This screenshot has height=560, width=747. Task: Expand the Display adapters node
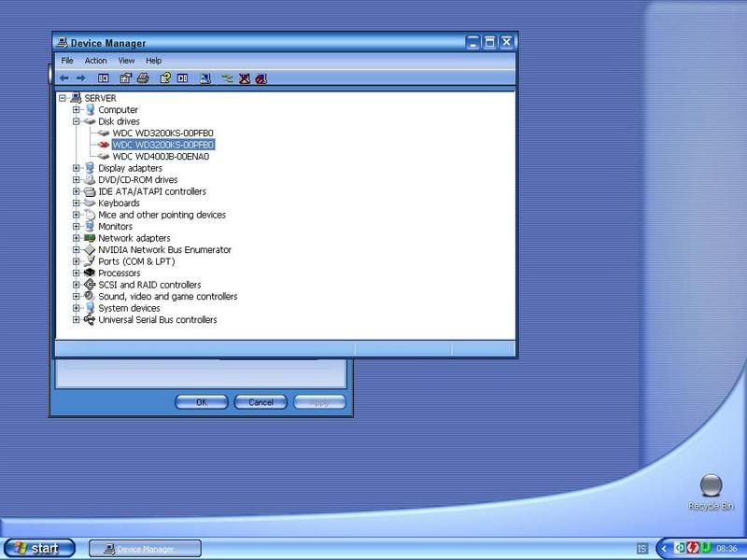click(77, 168)
